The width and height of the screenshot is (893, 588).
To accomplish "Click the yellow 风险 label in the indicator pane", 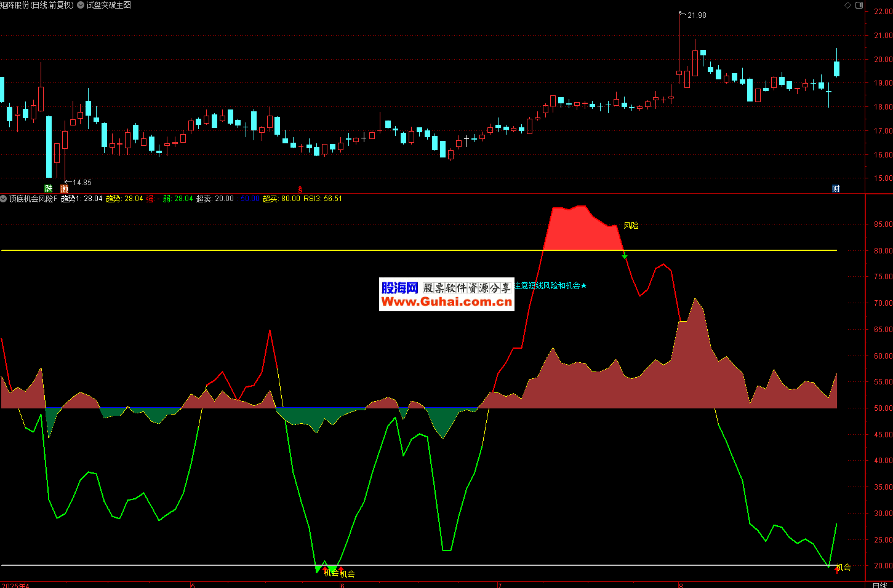I will (x=631, y=226).
